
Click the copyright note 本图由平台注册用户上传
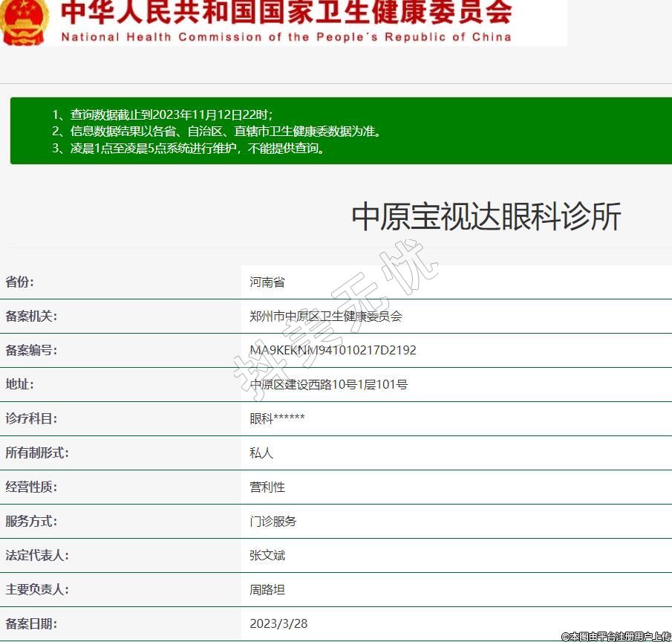pyautogui.click(x=616, y=636)
